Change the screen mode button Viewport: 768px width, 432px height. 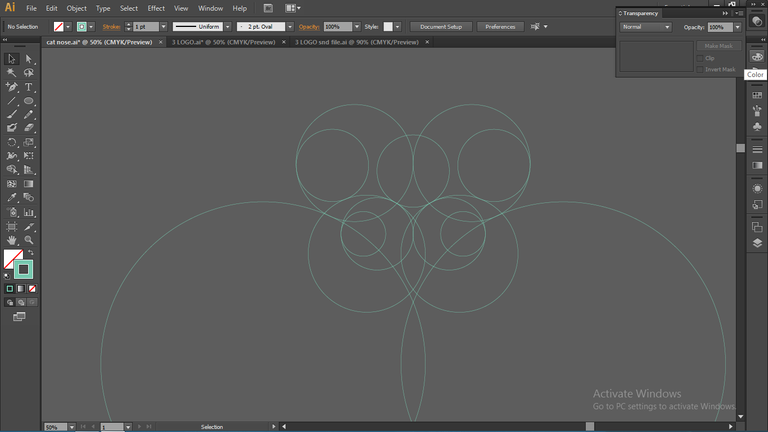(19, 317)
